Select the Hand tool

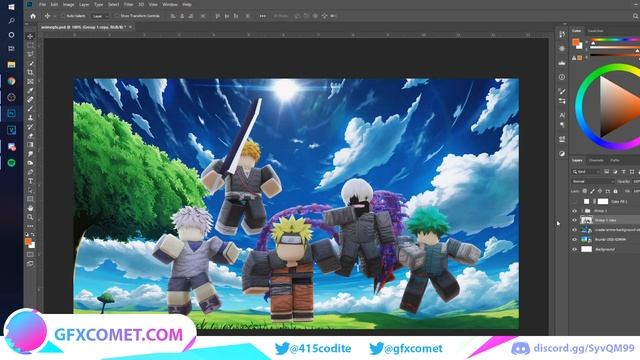[x=30, y=208]
